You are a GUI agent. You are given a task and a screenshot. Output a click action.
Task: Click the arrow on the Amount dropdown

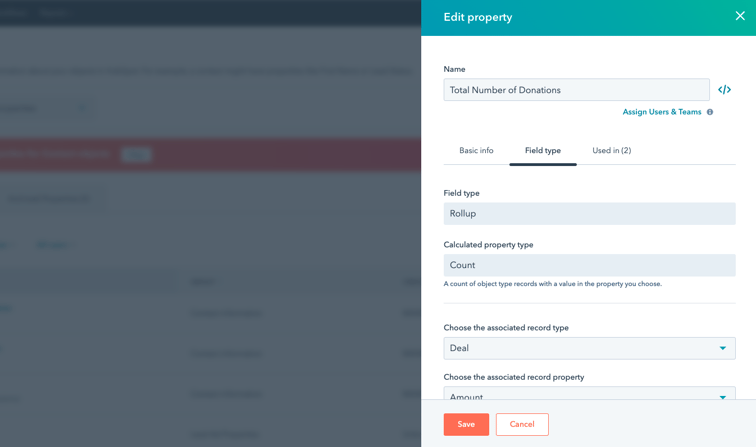coord(722,397)
